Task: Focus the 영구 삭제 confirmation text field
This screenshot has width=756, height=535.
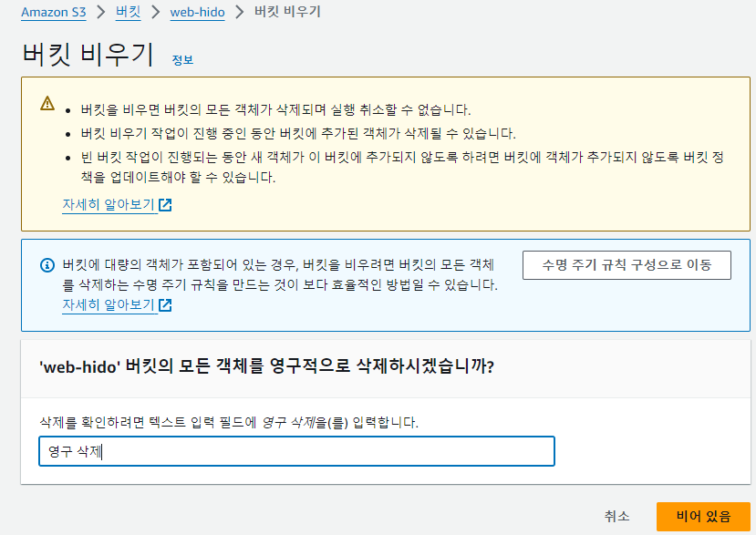Action: click(x=296, y=451)
